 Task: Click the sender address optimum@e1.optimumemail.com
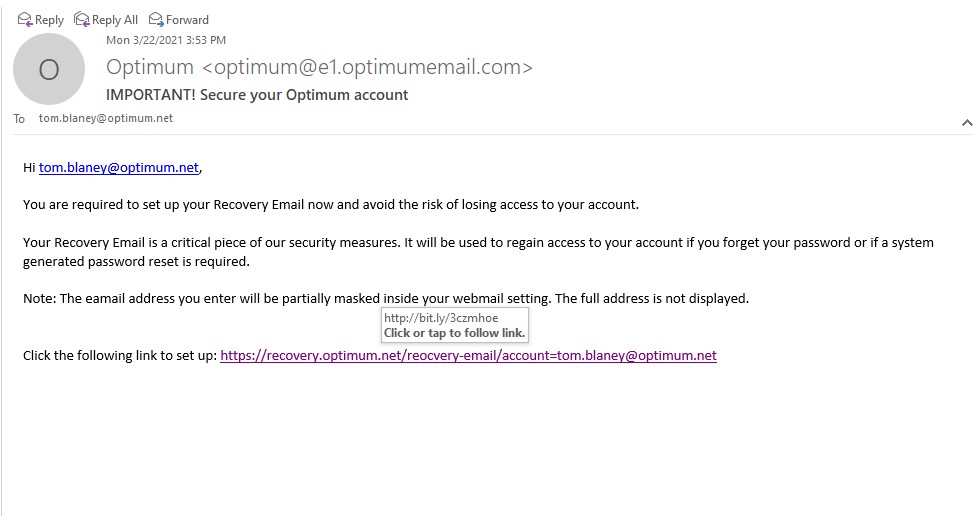click(x=367, y=67)
